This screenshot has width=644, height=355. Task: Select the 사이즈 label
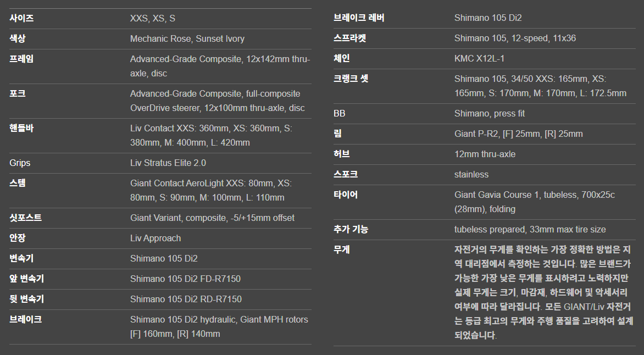pyautogui.click(x=21, y=18)
